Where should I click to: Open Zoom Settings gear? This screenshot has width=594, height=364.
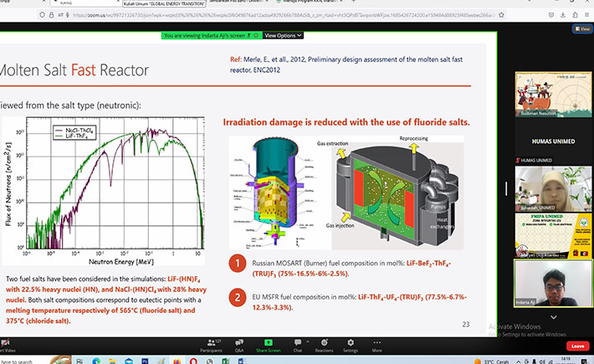pyautogui.click(x=351, y=346)
